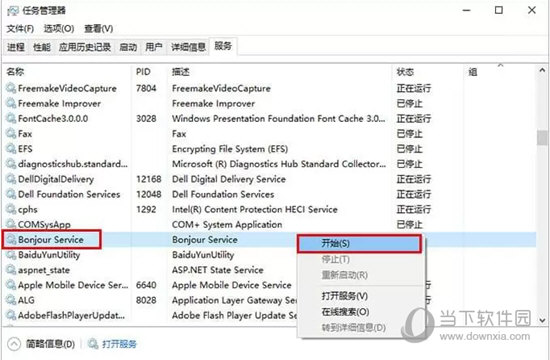The width and height of the screenshot is (550, 360).
Task: Collapse to brief view with 简略信息 chevron
Action: (x=14, y=344)
